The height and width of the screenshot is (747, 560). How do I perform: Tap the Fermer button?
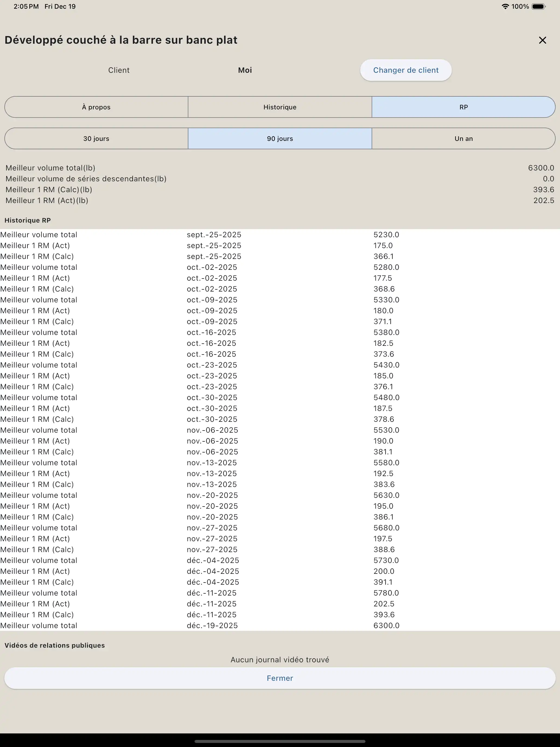click(280, 678)
